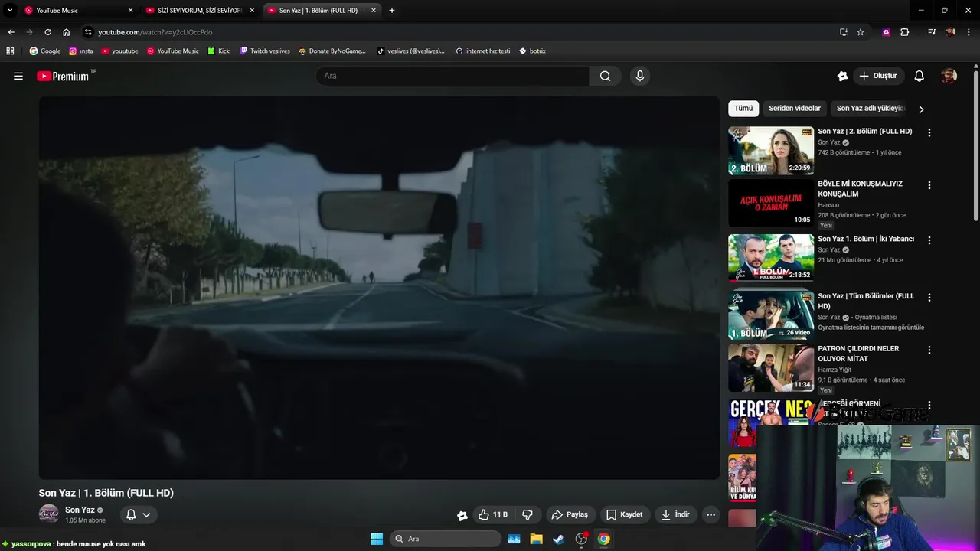The height and width of the screenshot is (551, 980).
Task: Show next filter chips with right arrow
Action: [x=921, y=109]
